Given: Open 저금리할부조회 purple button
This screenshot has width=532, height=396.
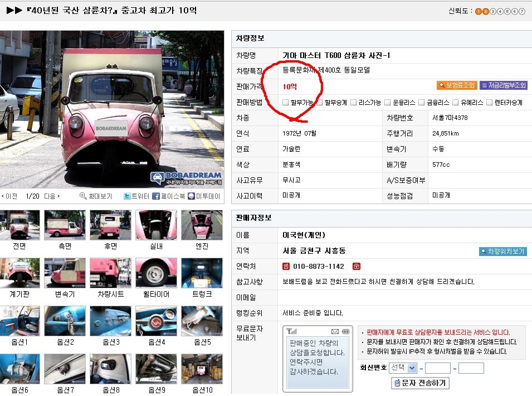Looking at the screenshot, I should pos(503,85).
